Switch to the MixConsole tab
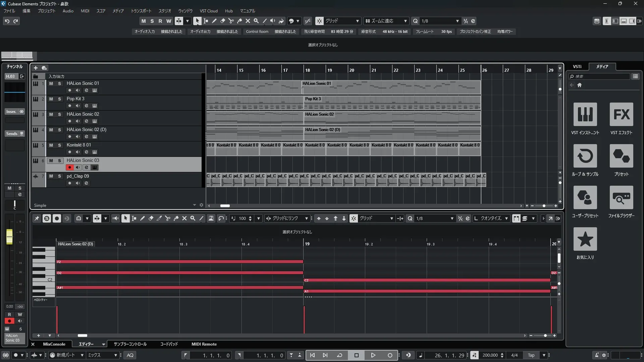Screen dimensions: 644x362 pos(54,344)
